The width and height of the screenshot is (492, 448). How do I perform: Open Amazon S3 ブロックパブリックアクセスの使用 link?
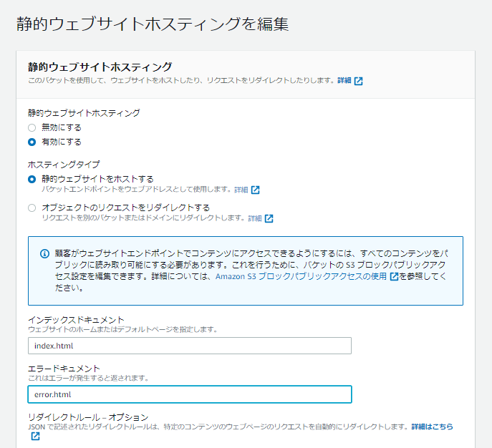[x=301, y=276]
